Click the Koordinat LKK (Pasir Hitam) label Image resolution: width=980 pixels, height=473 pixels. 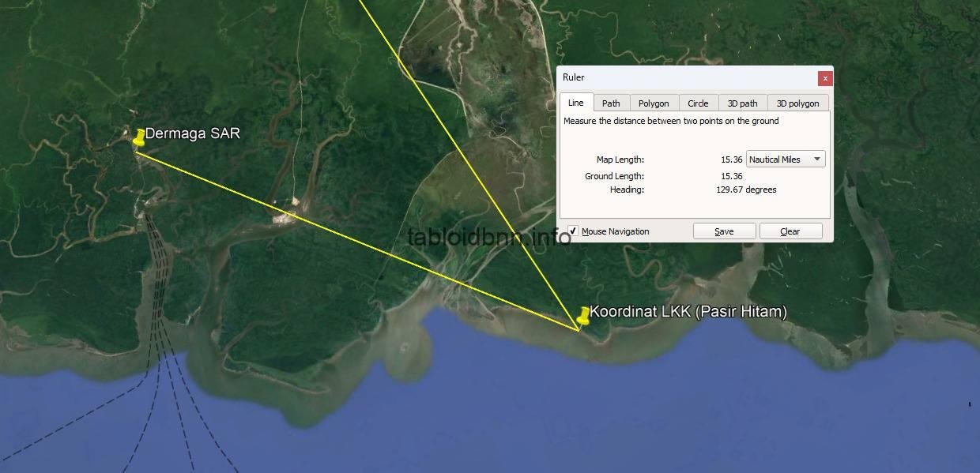tap(688, 312)
